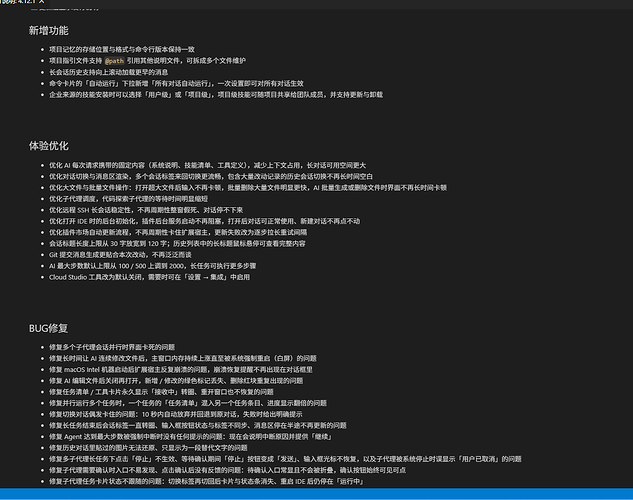
Task: Click the remote SSH stability bullet item
Action: click(146, 210)
